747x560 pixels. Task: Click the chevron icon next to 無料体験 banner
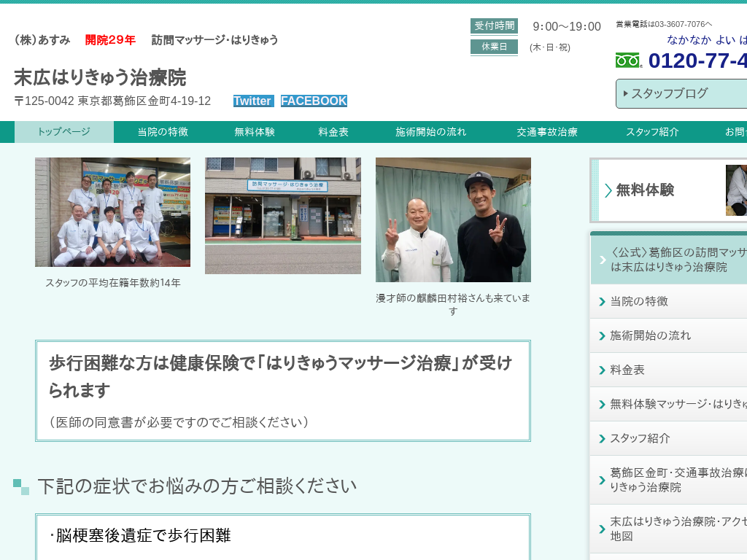pos(608,190)
